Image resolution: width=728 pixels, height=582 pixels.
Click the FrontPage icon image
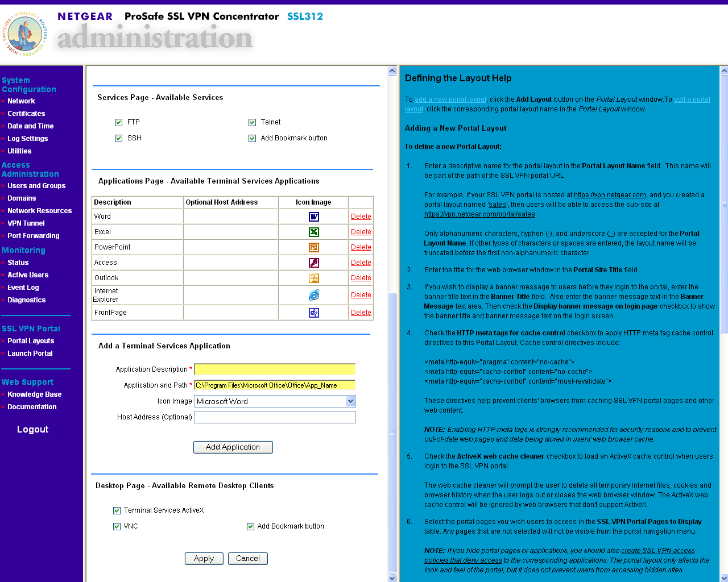pos(314,313)
